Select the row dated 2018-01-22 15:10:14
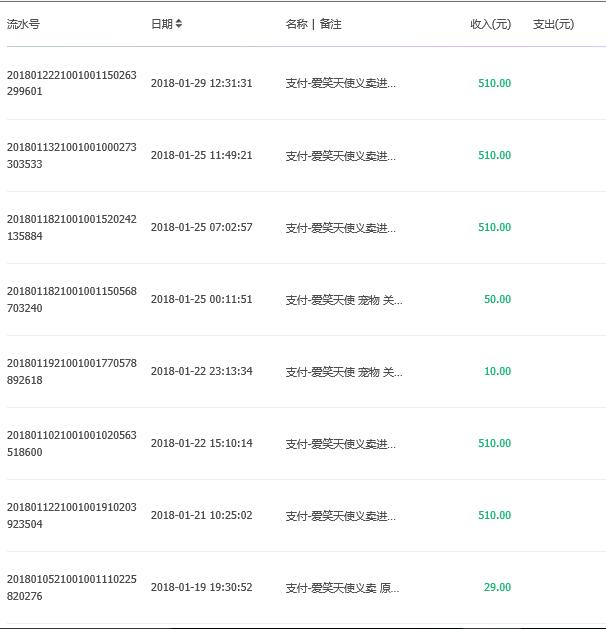 [x=303, y=443]
